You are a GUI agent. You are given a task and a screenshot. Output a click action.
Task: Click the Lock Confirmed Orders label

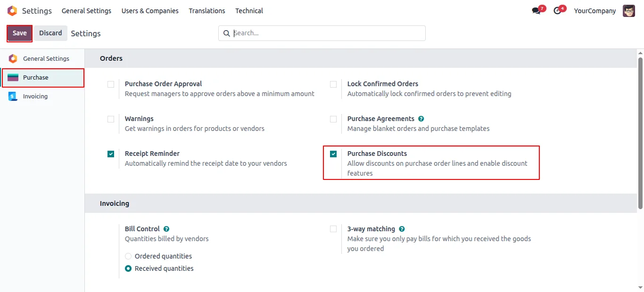383,84
